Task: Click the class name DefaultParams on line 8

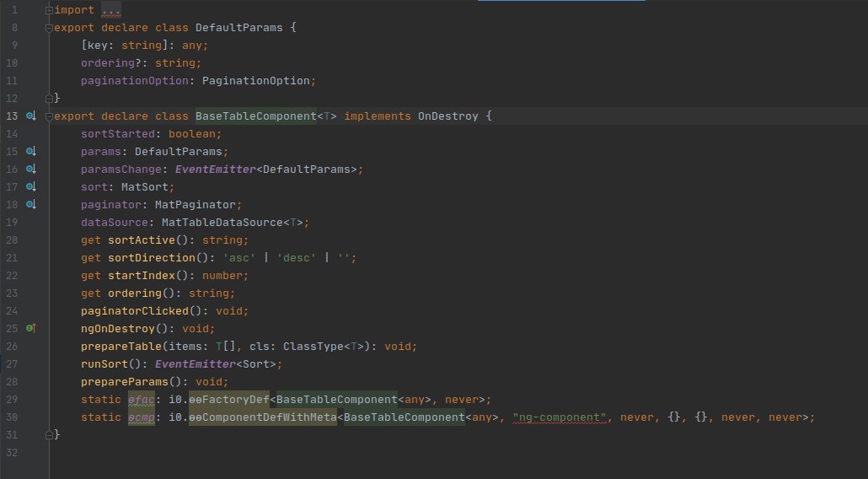Action: (239, 28)
